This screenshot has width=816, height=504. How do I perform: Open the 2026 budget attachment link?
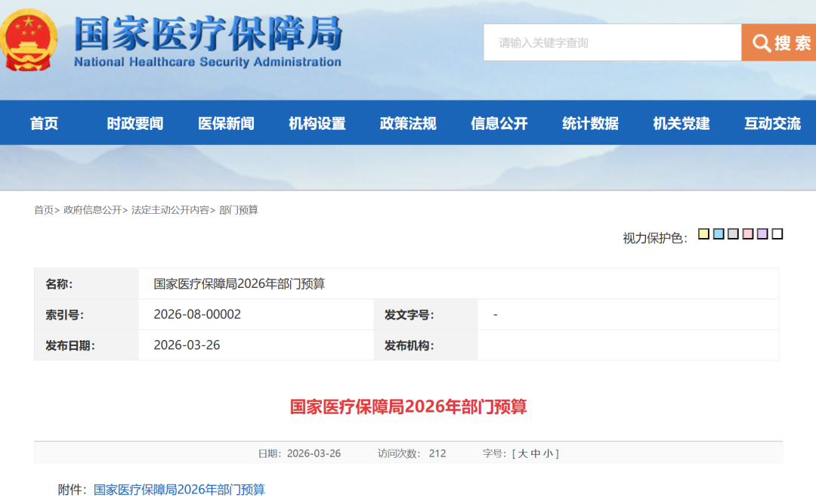click(179, 490)
